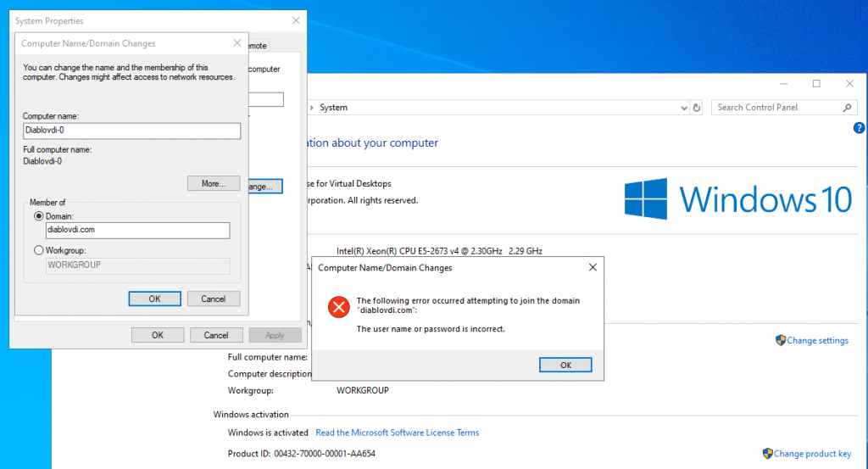Click the breadcrumb chevron before System
Viewport: 868px width, 469px height.
(312, 108)
